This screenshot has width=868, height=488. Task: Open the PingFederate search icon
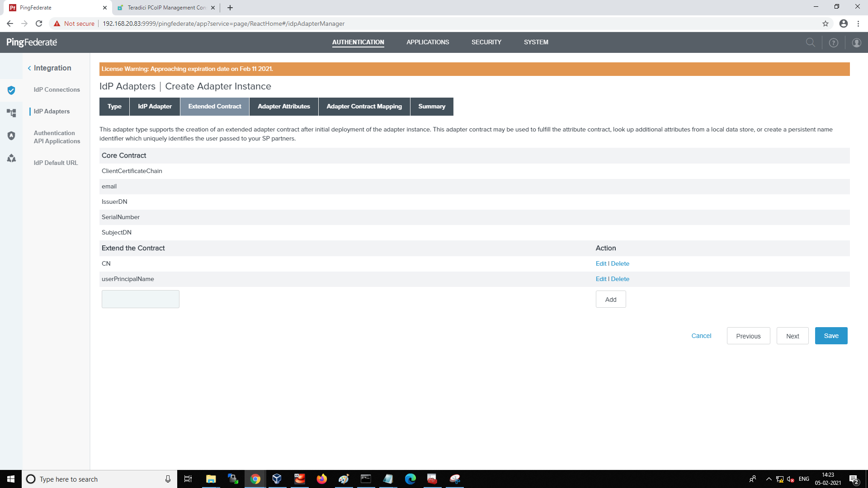pos(811,42)
